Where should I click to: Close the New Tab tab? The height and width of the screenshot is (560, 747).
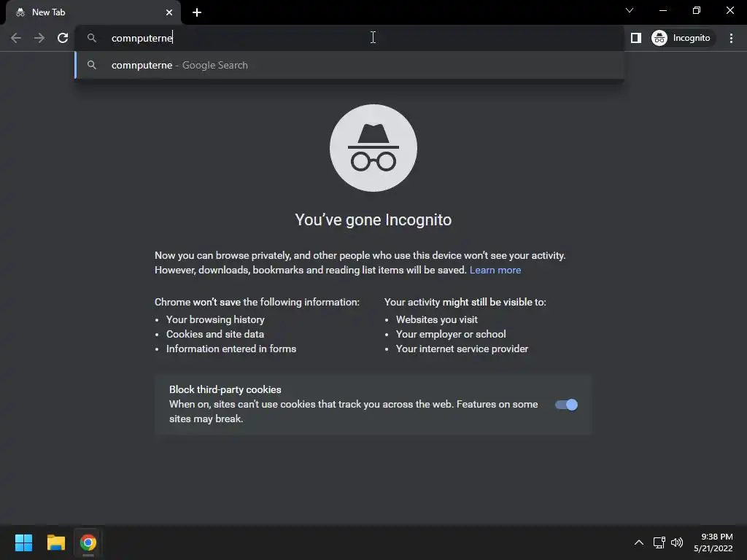[169, 12]
